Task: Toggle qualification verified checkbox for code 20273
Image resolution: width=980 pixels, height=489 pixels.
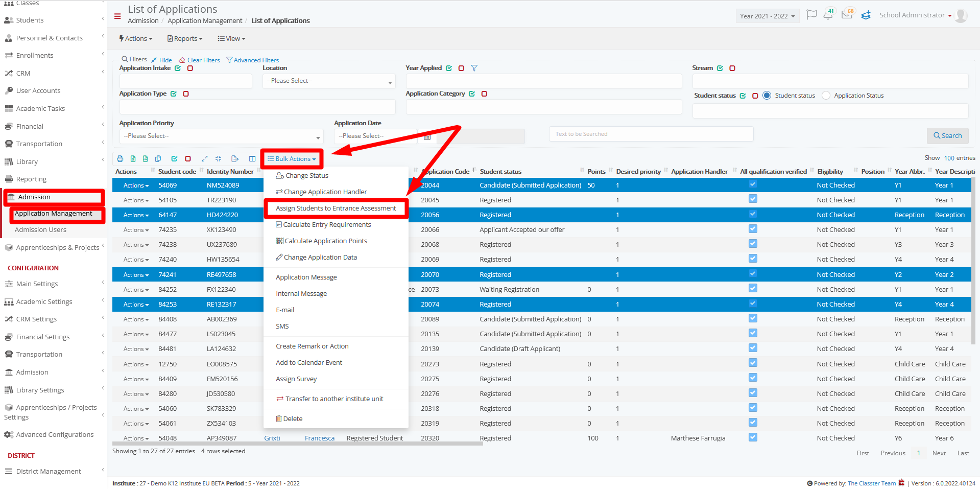Action: point(753,363)
